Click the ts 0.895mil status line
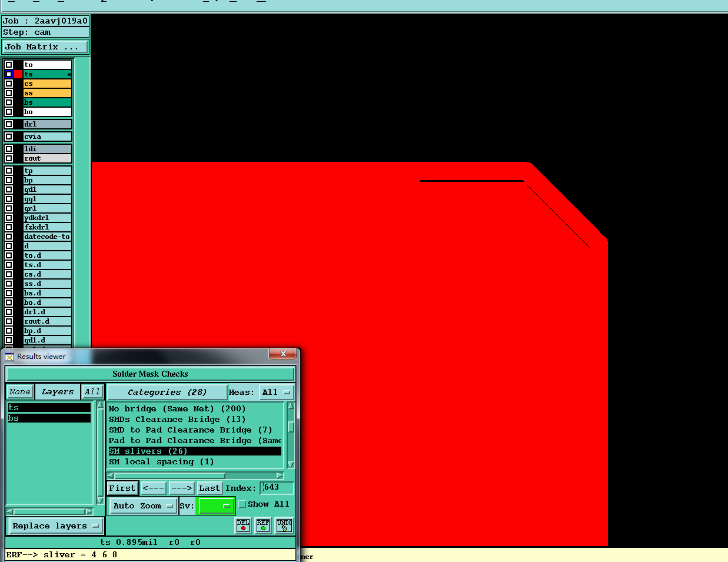 150,543
